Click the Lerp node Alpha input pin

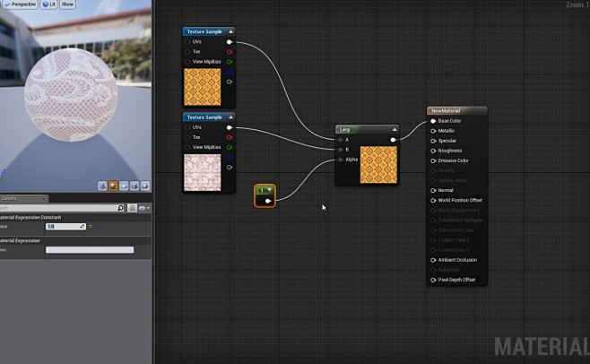click(341, 160)
